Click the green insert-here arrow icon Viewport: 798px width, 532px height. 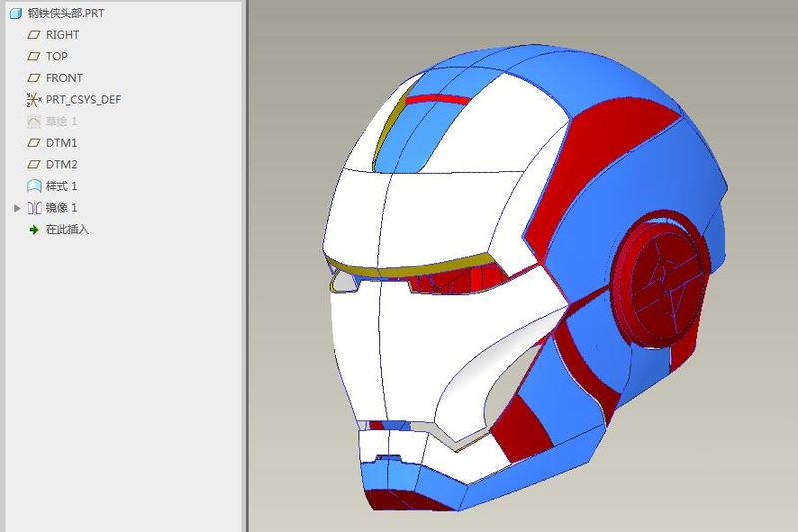pyautogui.click(x=34, y=230)
